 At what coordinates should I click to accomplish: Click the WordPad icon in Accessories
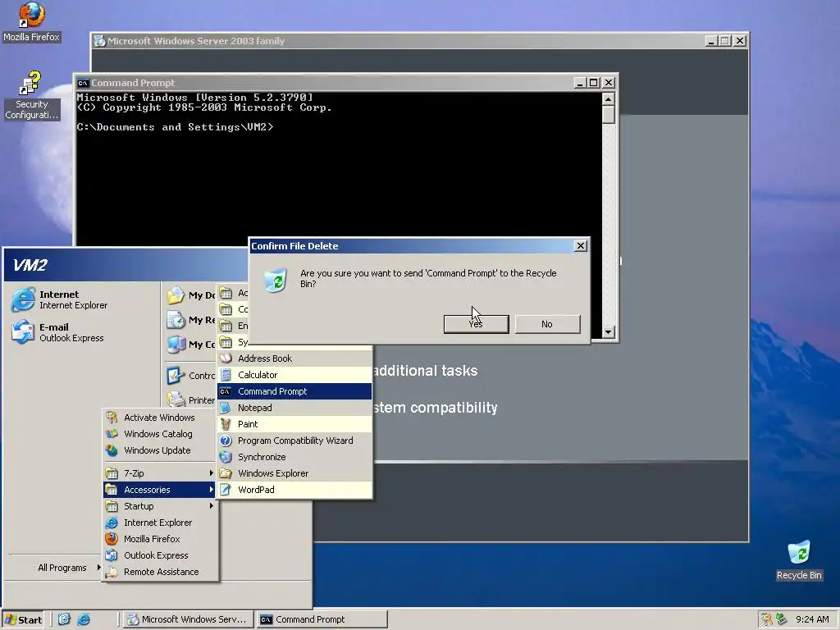226,490
